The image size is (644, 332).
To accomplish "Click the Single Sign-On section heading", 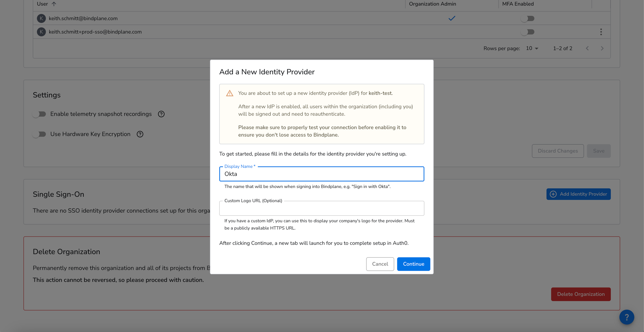I will click(58, 194).
